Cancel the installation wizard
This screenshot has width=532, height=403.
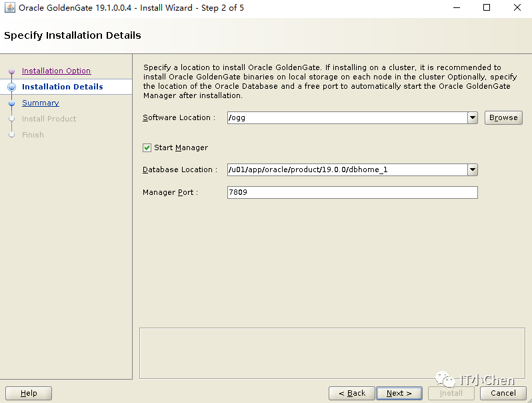coord(503,393)
